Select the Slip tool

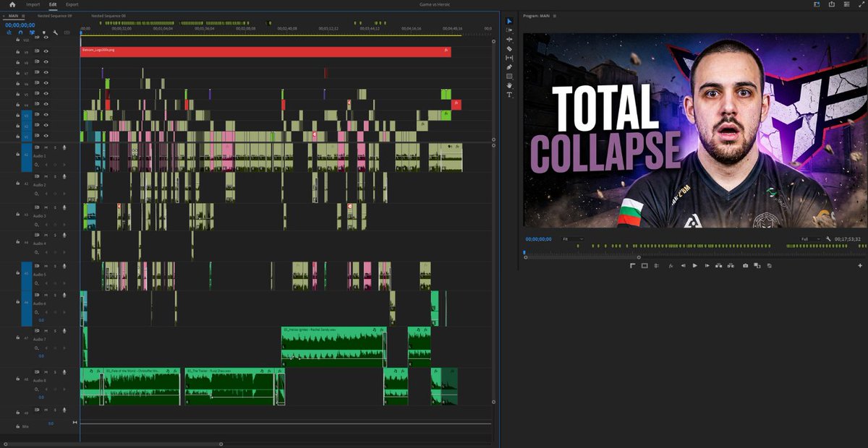(509, 58)
